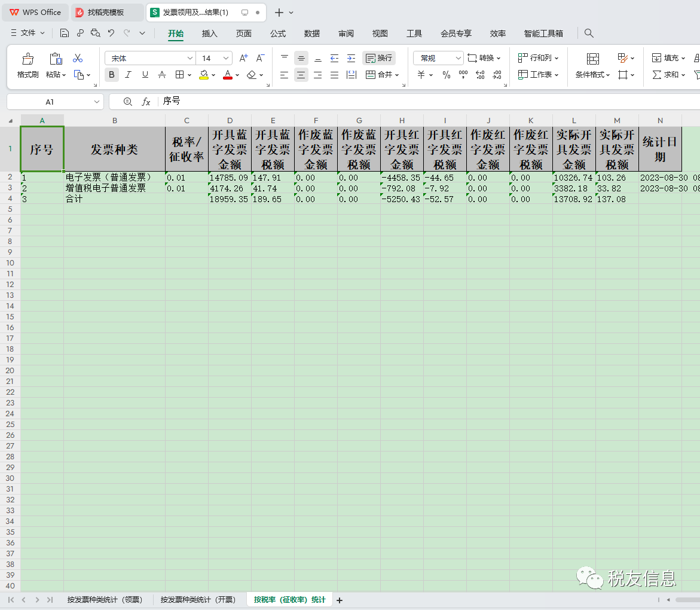Click the Convert (转换) button

484,58
